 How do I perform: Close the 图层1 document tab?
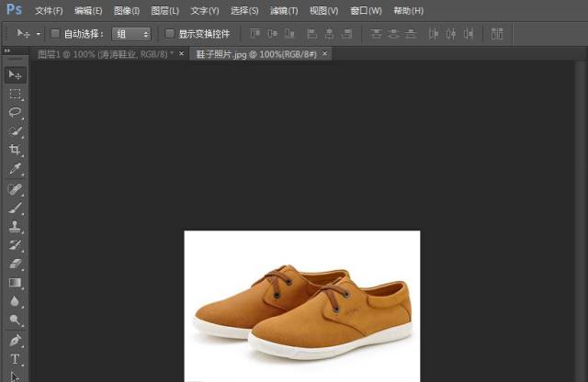pos(182,53)
